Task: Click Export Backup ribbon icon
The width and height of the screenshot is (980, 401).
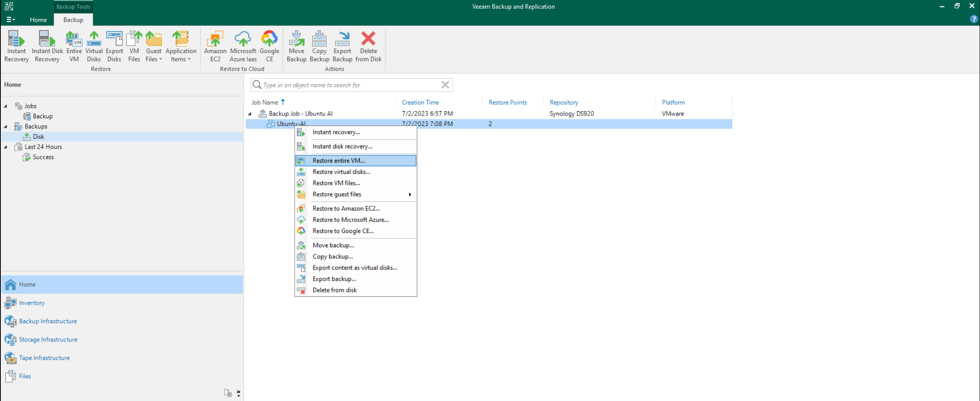Action: [x=342, y=46]
